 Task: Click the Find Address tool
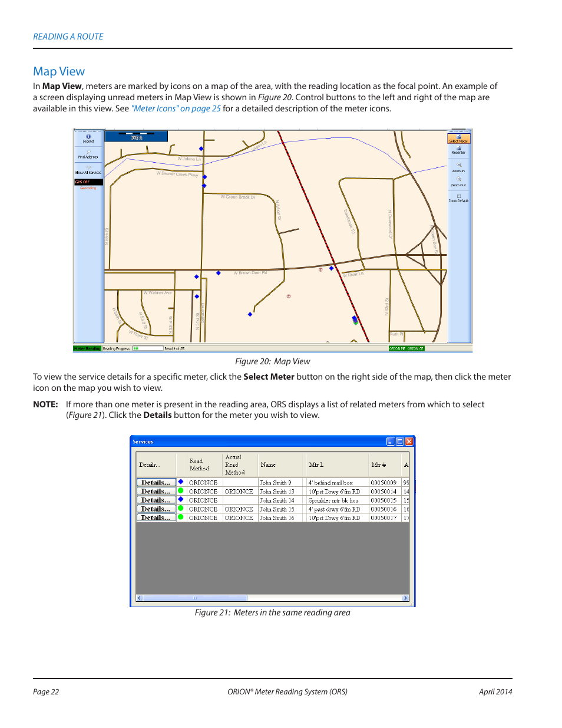coord(88,154)
